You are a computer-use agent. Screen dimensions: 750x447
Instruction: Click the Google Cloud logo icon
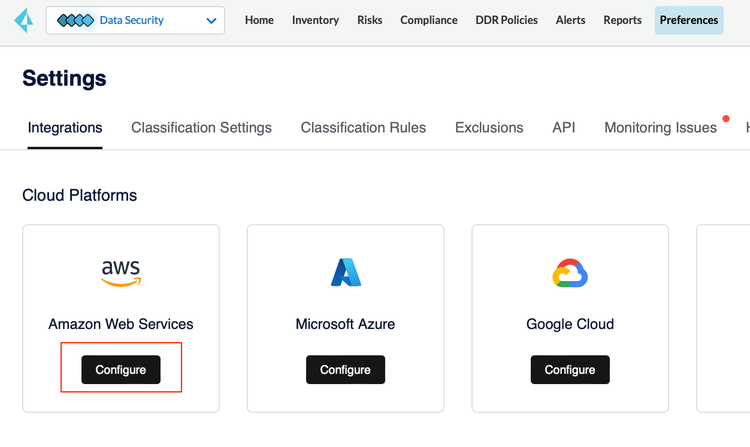pyautogui.click(x=570, y=273)
